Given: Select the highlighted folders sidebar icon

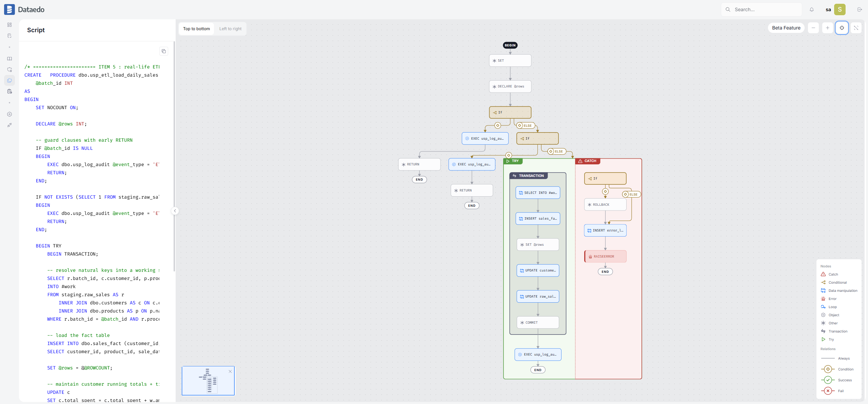Looking at the screenshot, I should (9, 80).
